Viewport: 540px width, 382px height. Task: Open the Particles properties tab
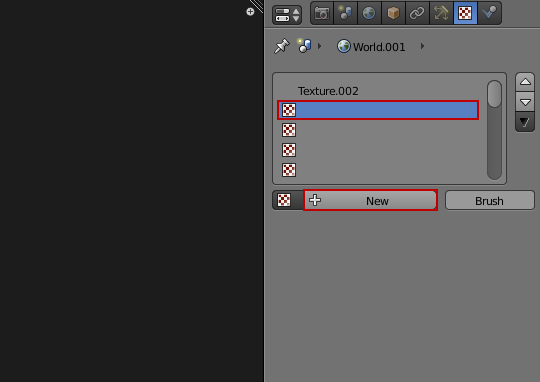tap(489, 13)
